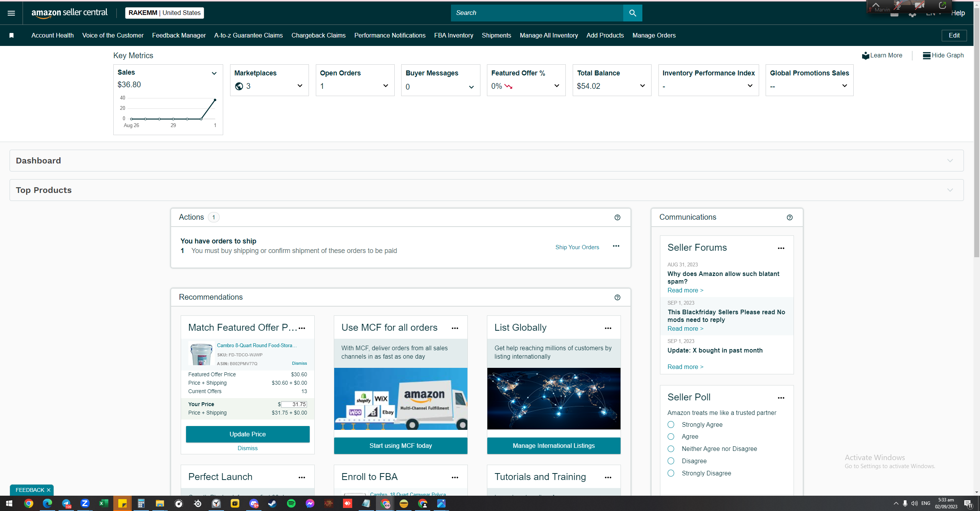Go to Manage Orders
The image size is (980, 511).
click(x=654, y=35)
